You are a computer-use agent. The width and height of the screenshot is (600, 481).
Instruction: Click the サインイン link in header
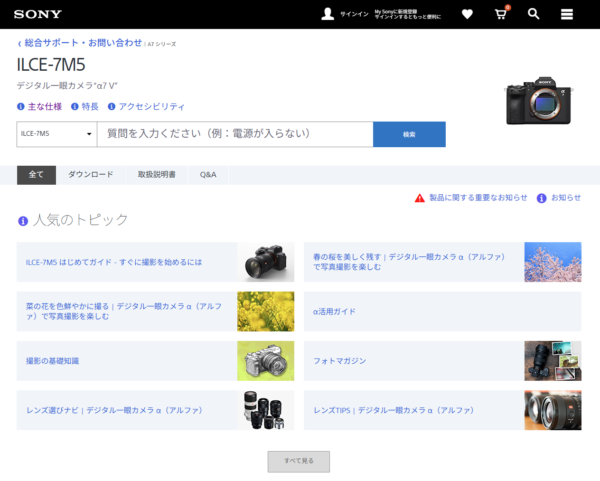pyautogui.click(x=354, y=14)
